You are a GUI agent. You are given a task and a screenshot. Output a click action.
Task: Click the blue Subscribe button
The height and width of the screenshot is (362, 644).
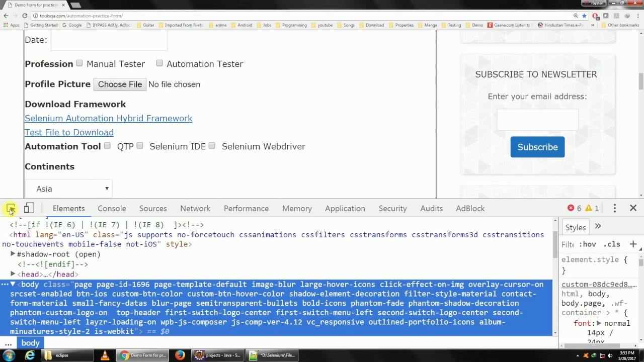(x=537, y=147)
